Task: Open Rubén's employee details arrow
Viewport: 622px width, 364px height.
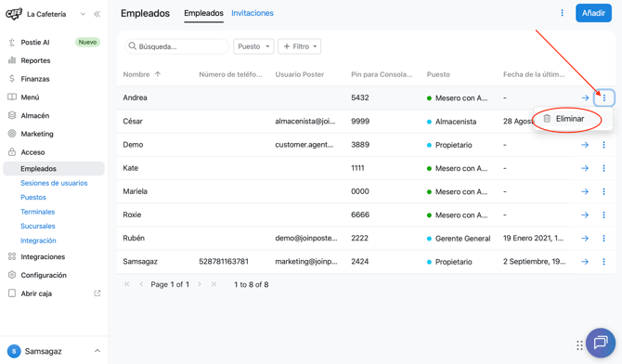Action: (585, 239)
